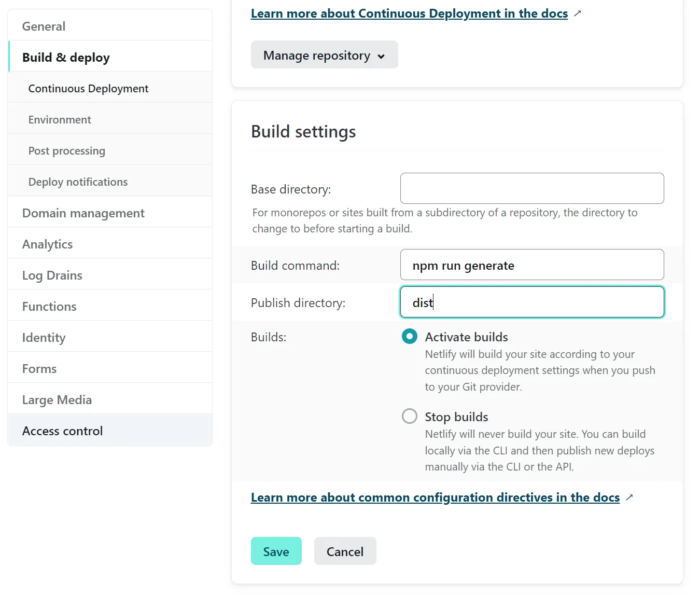Open the General settings section
The height and width of the screenshot is (595, 700).
110,26
